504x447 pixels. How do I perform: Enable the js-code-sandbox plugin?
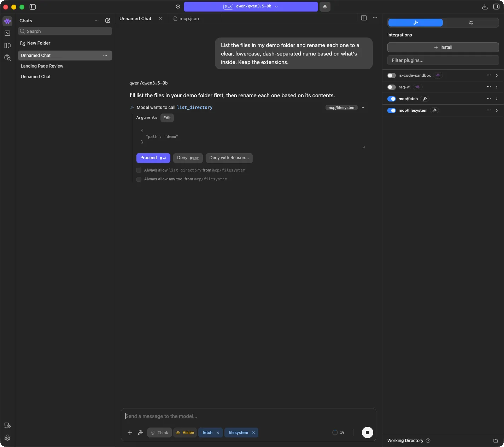pyautogui.click(x=391, y=75)
